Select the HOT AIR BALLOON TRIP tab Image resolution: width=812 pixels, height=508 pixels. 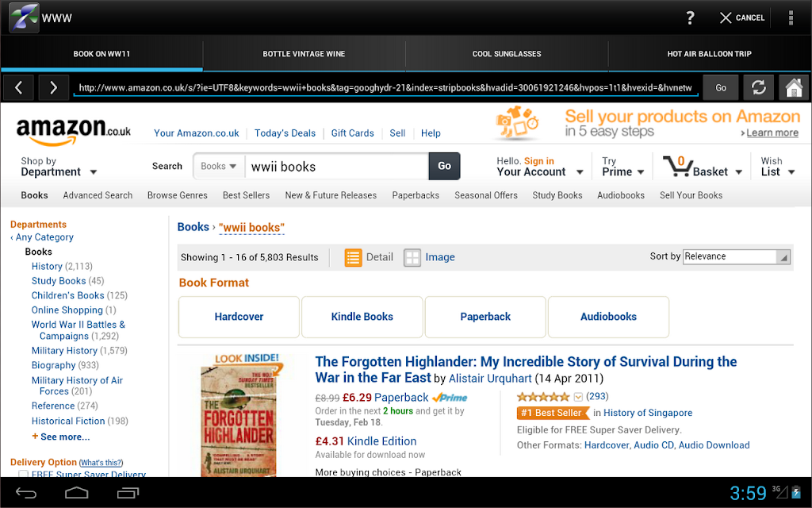pos(710,54)
